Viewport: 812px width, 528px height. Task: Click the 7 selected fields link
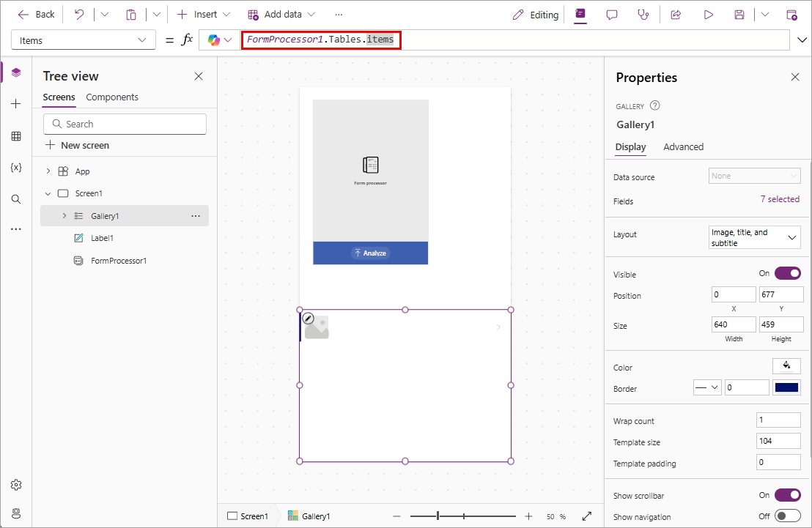click(780, 199)
